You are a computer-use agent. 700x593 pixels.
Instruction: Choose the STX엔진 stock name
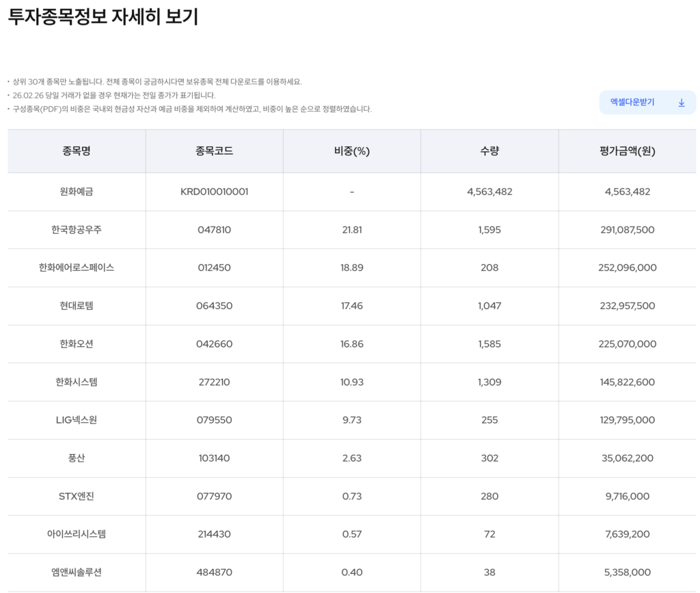[x=77, y=496]
